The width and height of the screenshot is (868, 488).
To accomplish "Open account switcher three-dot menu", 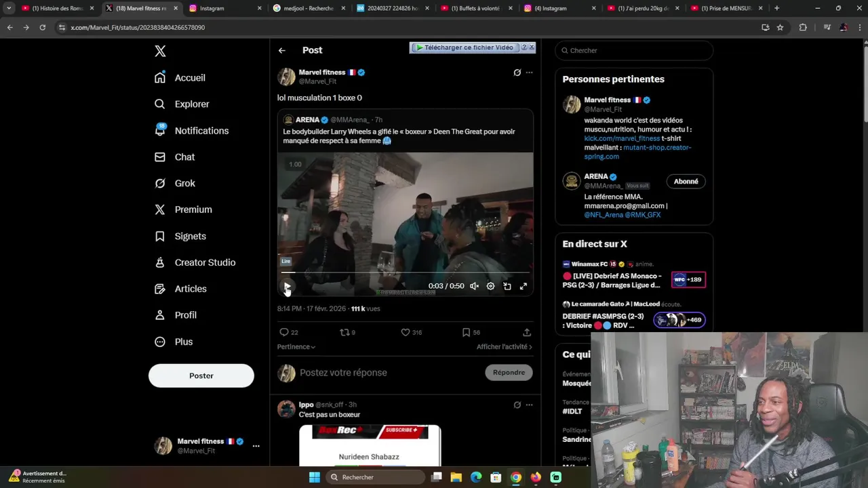I will tap(256, 446).
